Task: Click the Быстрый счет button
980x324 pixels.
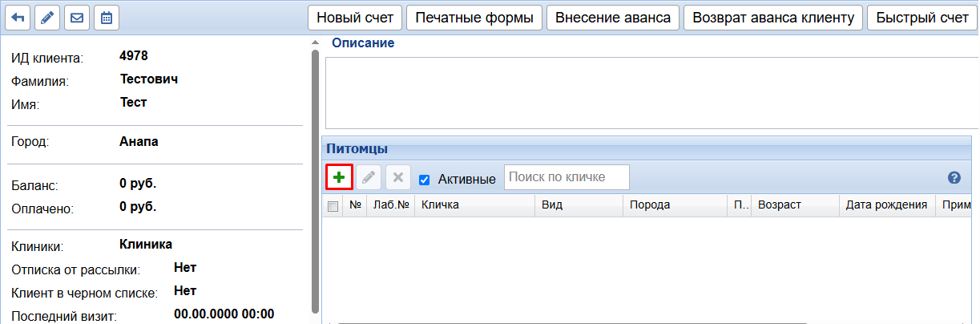Action: (x=922, y=18)
